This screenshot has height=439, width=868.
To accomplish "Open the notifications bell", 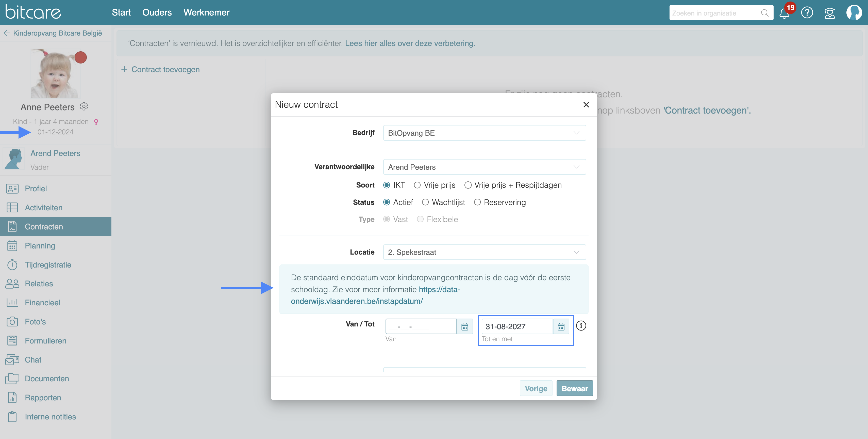I will coord(784,13).
